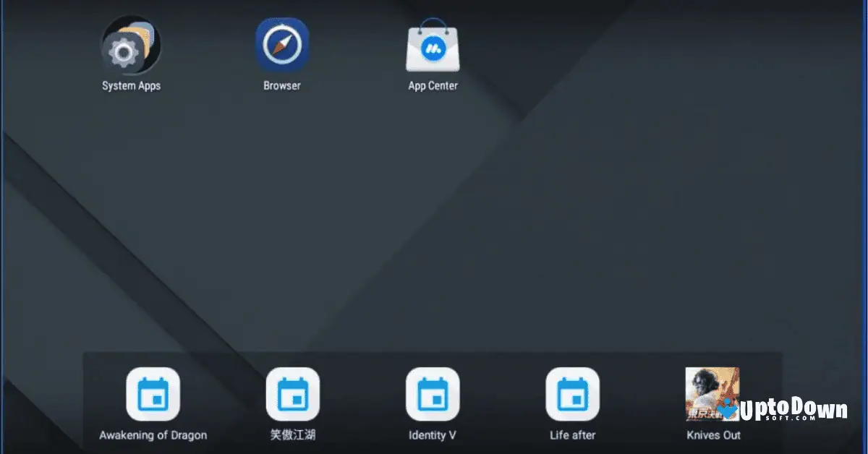This screenshot has height=454, width=868.
Task: Start installing Awakening of Dragon
Action: pos(153,394)
